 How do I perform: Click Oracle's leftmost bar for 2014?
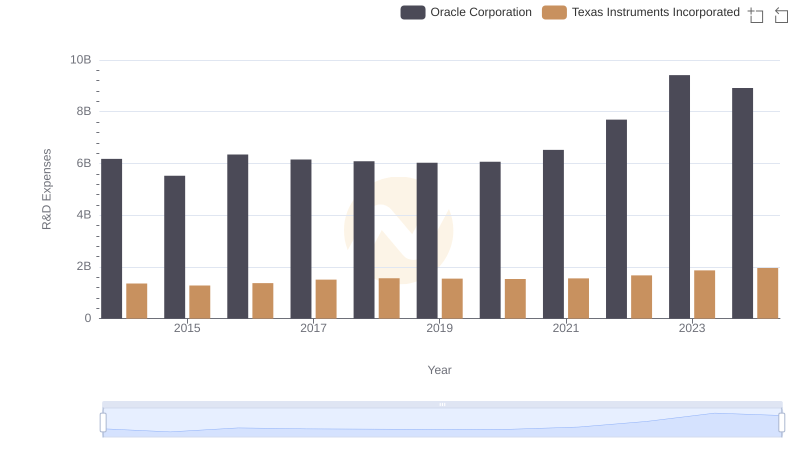pos(112,239)
